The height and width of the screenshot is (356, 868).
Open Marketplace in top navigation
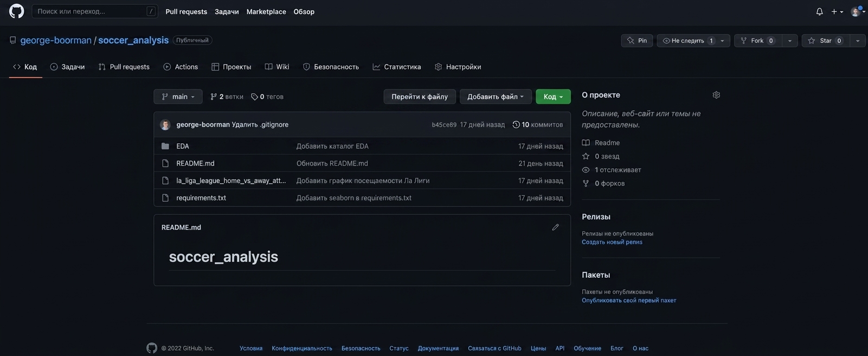click(x=266, y=11)
